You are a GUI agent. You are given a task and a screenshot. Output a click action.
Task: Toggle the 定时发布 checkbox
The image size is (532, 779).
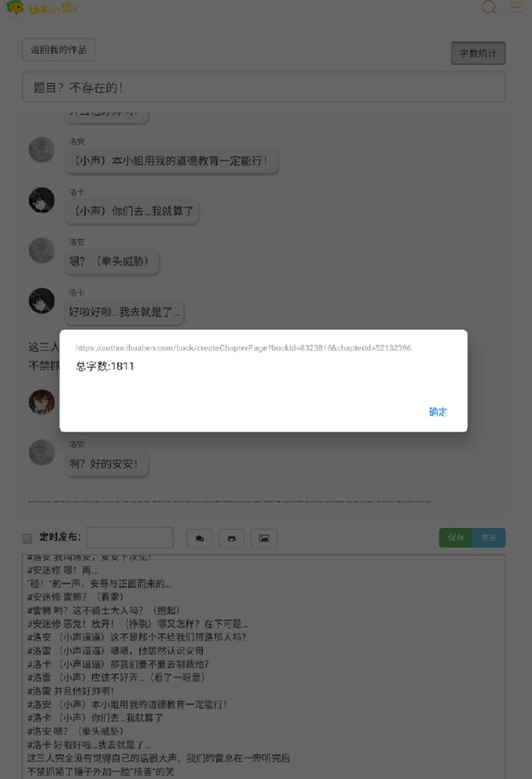pyautogui.click(x=27, y=538)
